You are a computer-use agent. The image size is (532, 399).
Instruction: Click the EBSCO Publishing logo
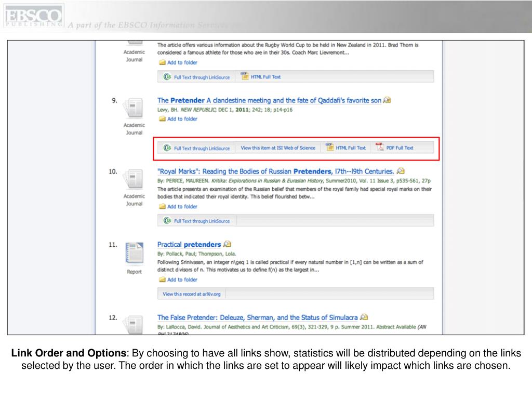(x=33, y=16)
